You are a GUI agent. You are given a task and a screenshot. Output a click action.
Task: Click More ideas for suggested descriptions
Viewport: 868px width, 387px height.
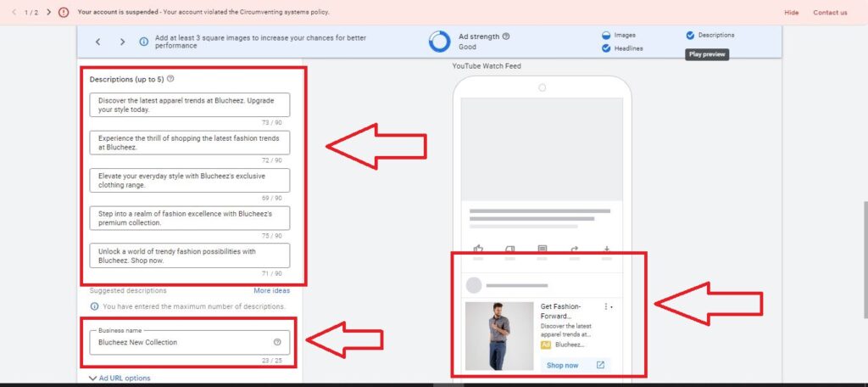271,291
